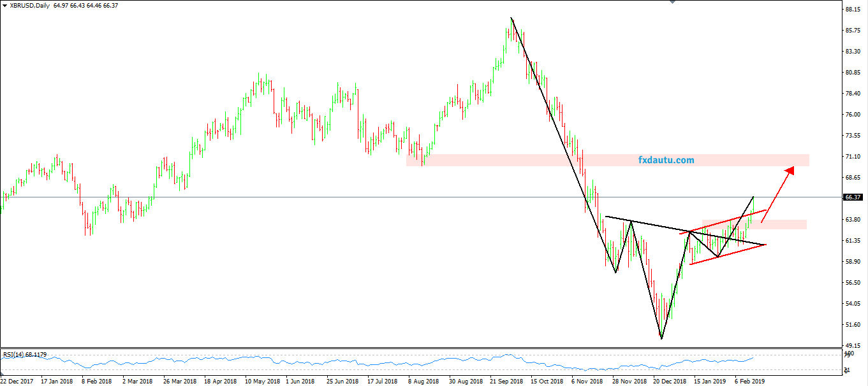Click the red arrowhead forecast marker
This screenshot has width=868, height=386.
pos(790,169)
